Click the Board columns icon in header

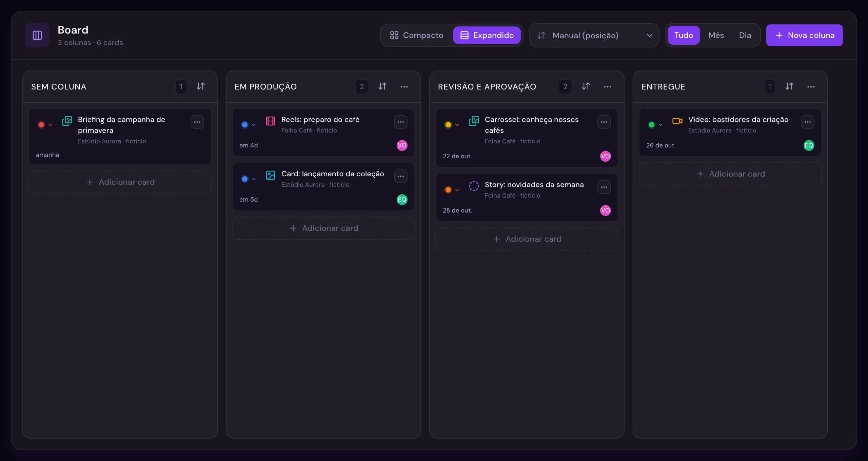37,35
